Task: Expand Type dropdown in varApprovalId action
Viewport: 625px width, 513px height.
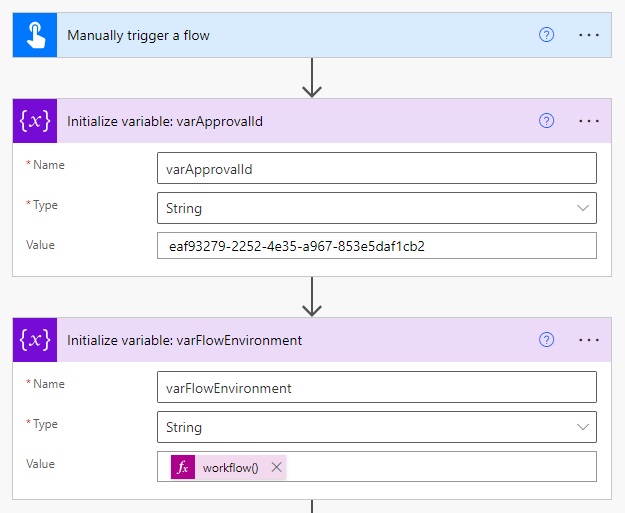Action: pyautogui.click(x=583, y=208)
